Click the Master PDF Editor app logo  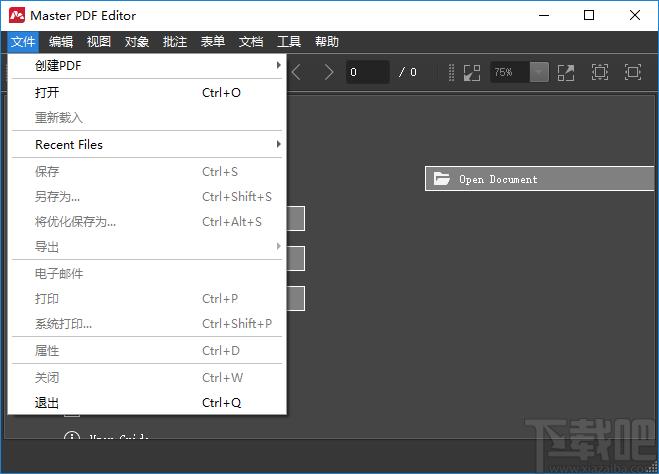[x=17, y=16]
